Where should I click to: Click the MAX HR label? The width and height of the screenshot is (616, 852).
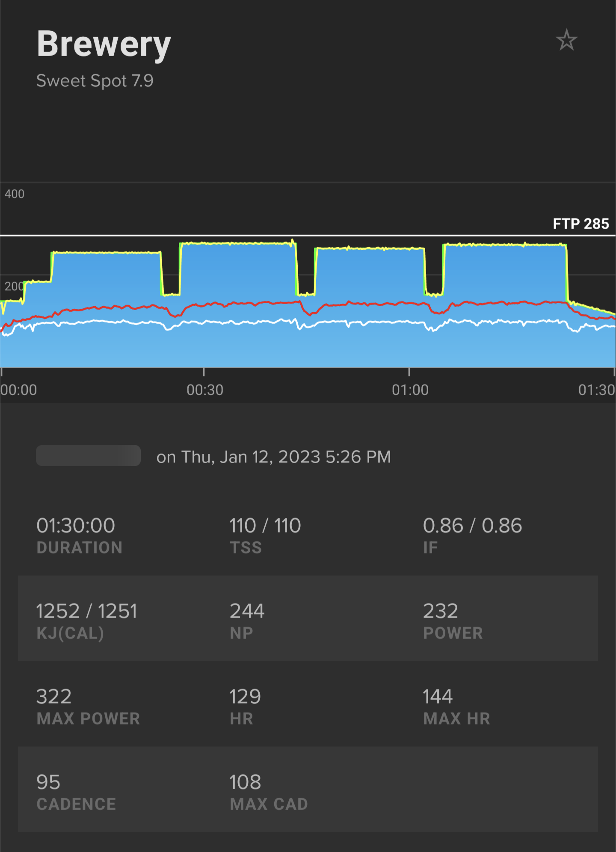[456, 719]
